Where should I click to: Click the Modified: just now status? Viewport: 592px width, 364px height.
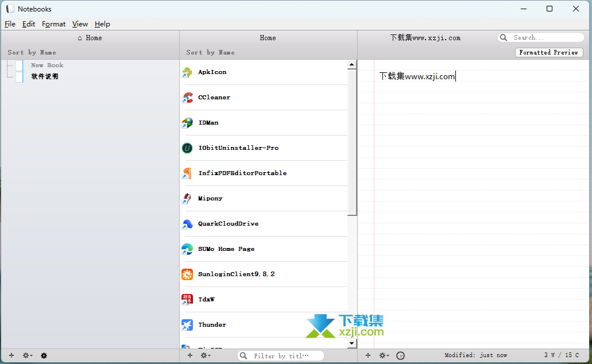click(475, 355)
